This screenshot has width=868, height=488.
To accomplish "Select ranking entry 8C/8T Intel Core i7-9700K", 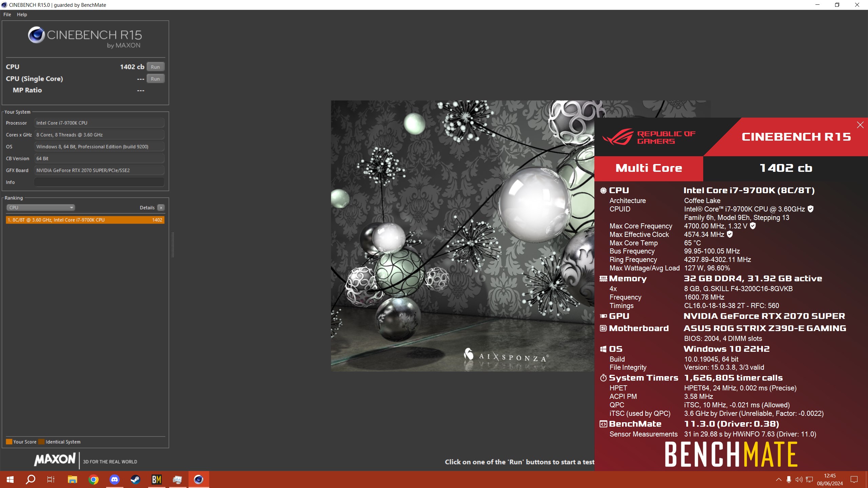I will point(85,220).
